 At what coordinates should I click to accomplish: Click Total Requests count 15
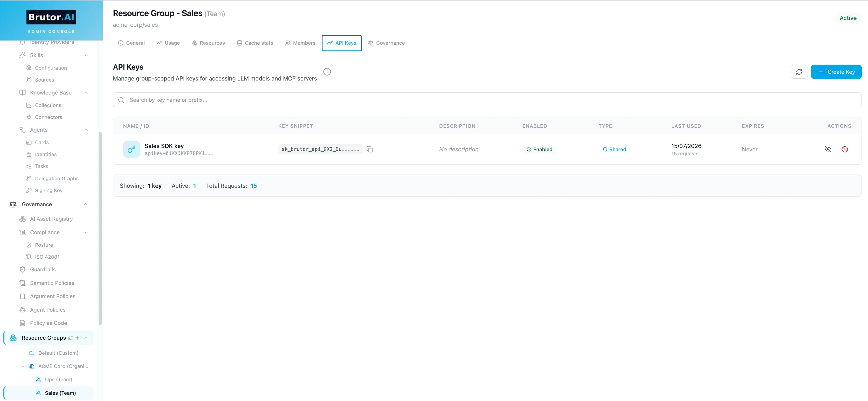[253, 186]
